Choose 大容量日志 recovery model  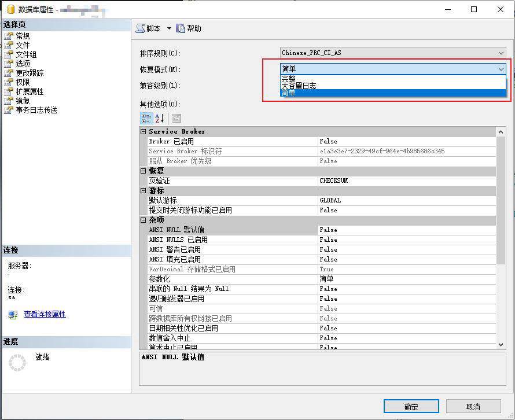393,86
